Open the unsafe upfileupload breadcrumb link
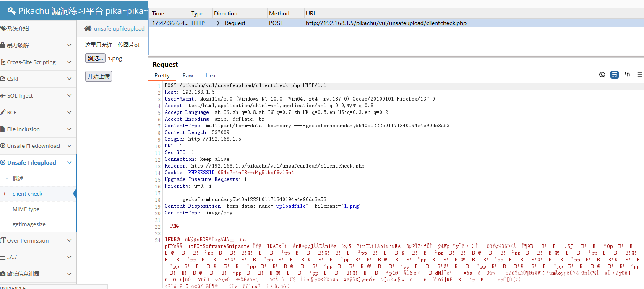The height and width of the screenshot is (289, 644). pos(119,28)
